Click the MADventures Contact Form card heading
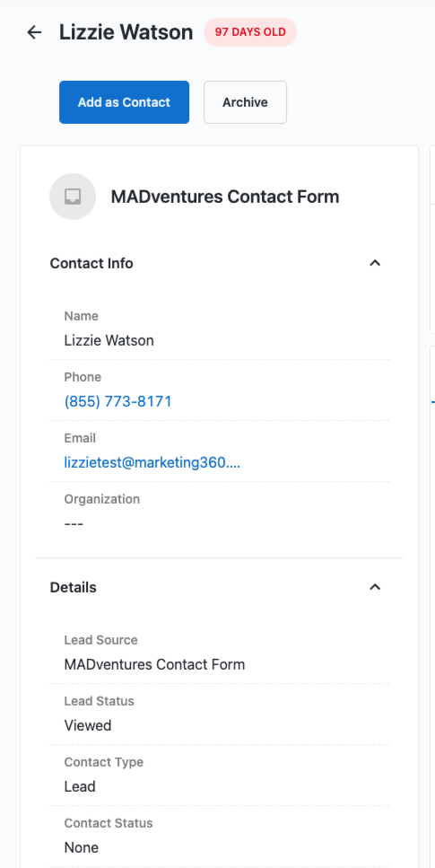The image size is (435, 868). (x=225, y=197)
